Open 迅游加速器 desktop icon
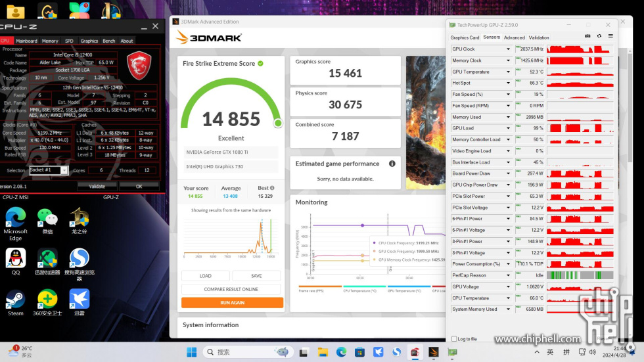The image size is (644, 362). [47, 261]
